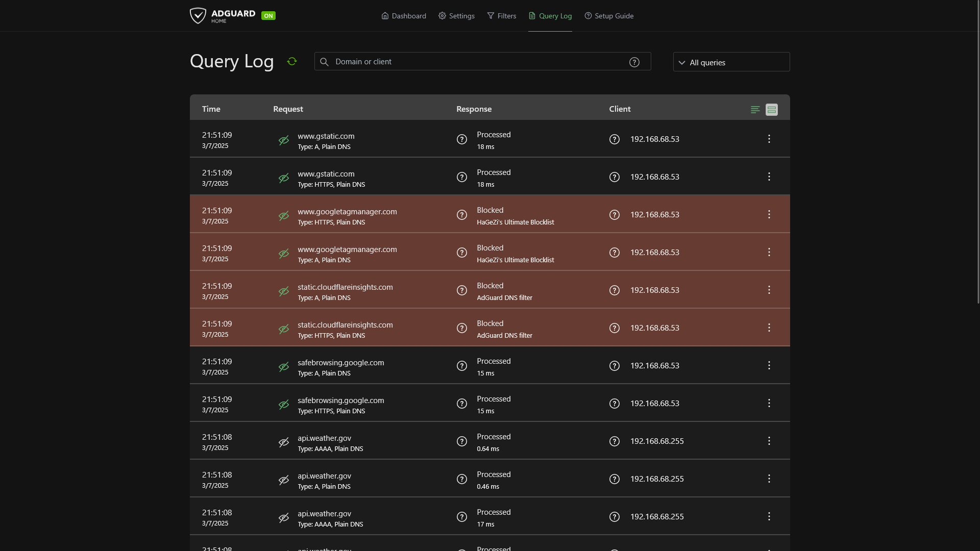
Task: Click tracker eye icon for safebrowsing.google.com Type A
Action: coord(284,367)
